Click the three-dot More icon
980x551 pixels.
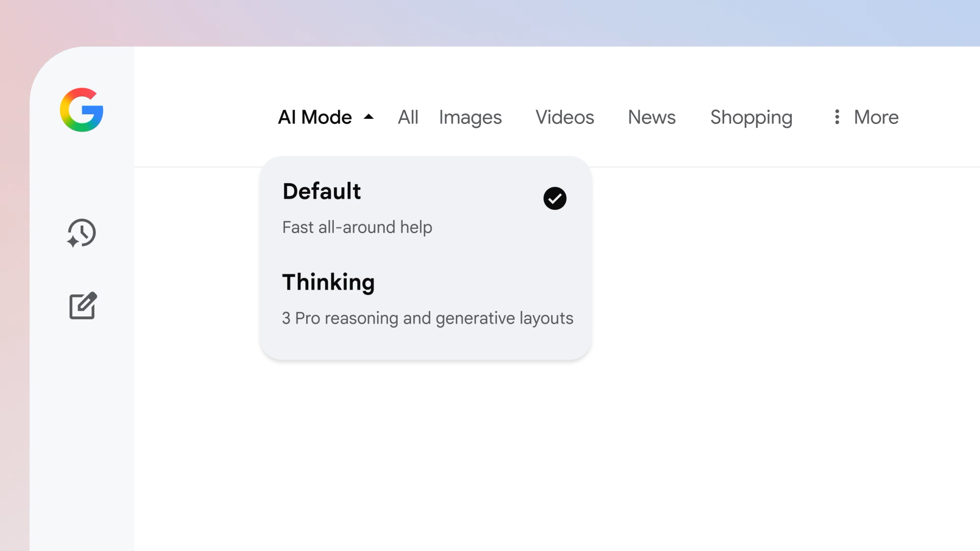click(x=837, y=117)
